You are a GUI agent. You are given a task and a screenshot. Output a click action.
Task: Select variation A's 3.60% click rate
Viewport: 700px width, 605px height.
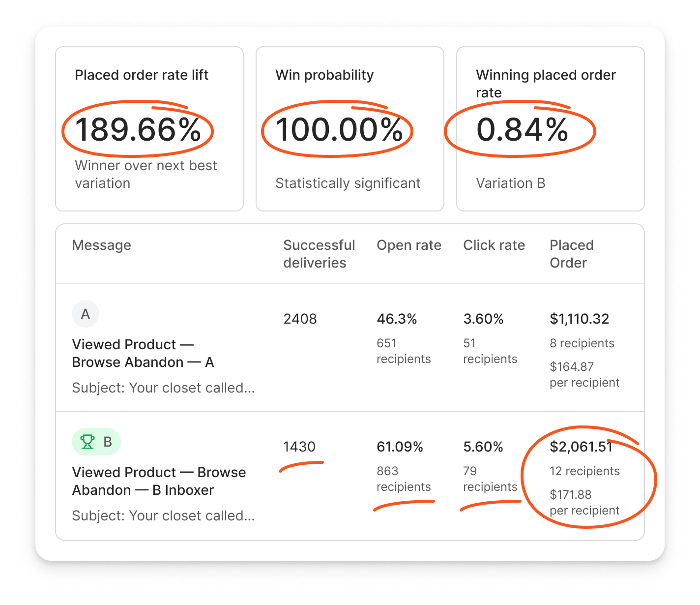pyautogui.click(x=483, y=319)
